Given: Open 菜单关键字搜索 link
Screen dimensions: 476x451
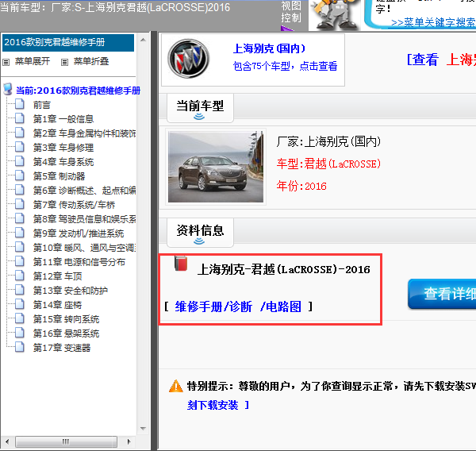Looking at the screenshot, I should [433, 23].
